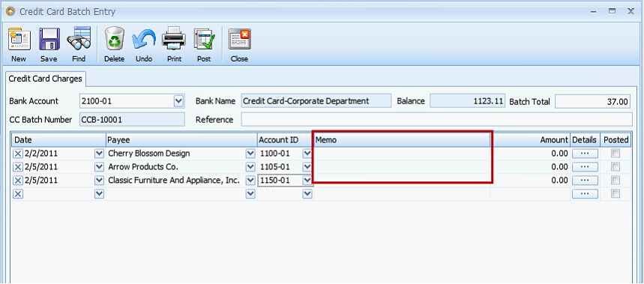Click Memo cell for Classic Furniture row
This screenshot has width=644, height=284.
click(x=402, y=181)
